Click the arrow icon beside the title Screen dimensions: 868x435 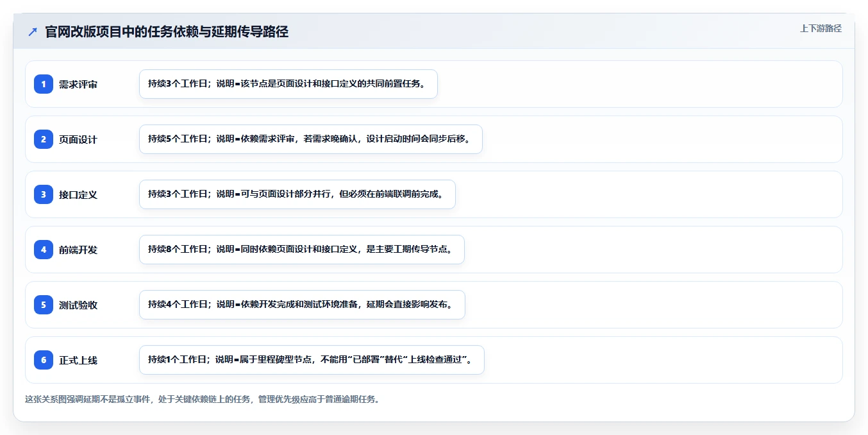point(33,31)
